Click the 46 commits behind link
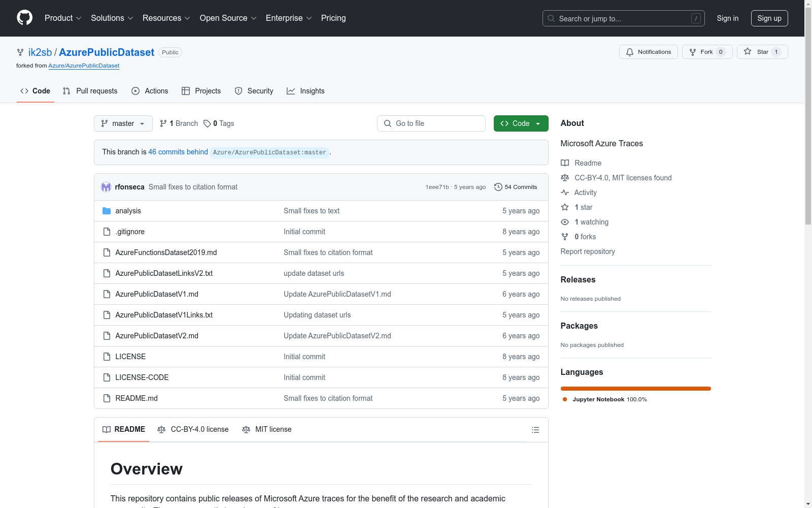The height and width of the screenshot is (508, 812). click(178, 152)
